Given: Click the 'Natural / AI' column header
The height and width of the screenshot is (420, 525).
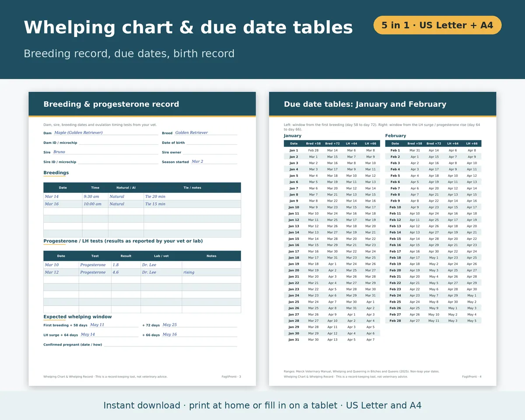Looking at the screenshot, I should coord(126,188).
